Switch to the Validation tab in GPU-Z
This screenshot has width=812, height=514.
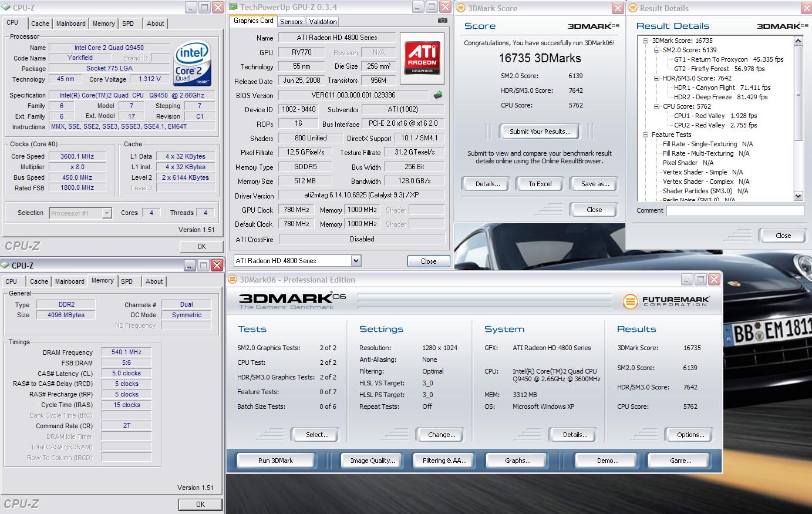tap(323, 22)
